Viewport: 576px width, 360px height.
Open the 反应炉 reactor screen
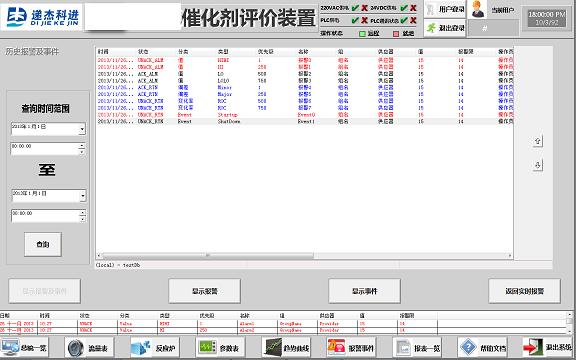(155, 347)
